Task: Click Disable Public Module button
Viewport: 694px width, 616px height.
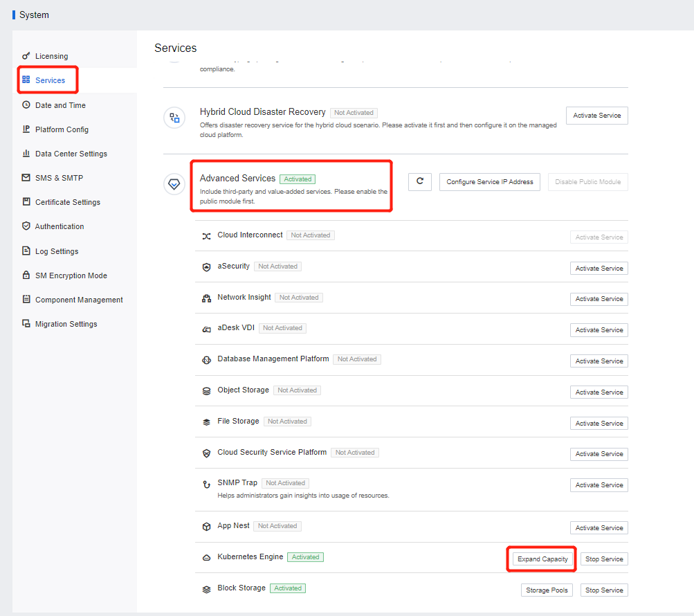Action: coord(587,182)
